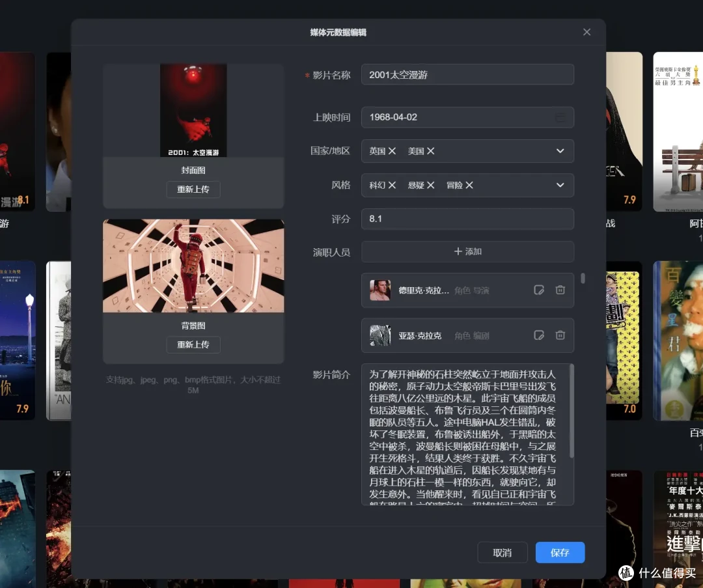
Task: Expand the genre style dropdown arrow
Action: click(560, 185)
